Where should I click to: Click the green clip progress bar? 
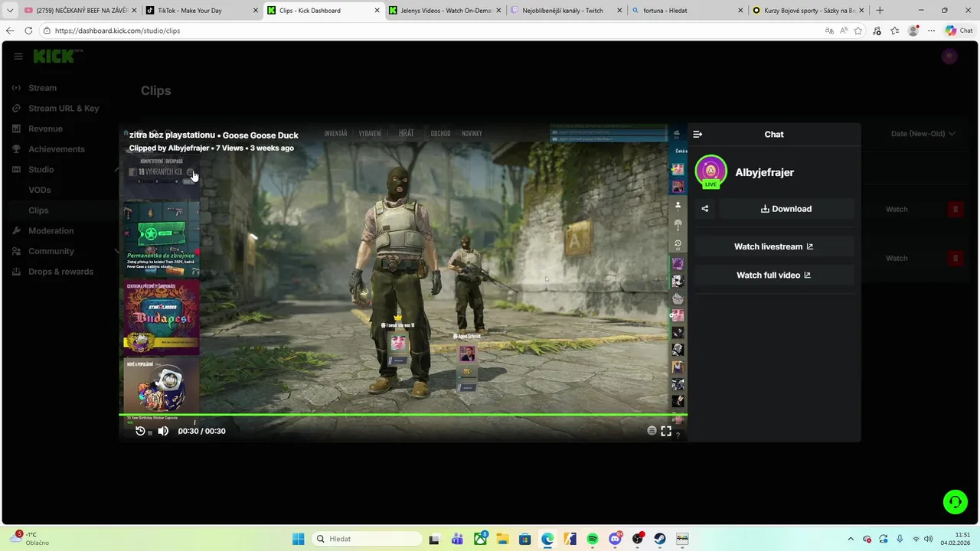(x=403, y=415)
